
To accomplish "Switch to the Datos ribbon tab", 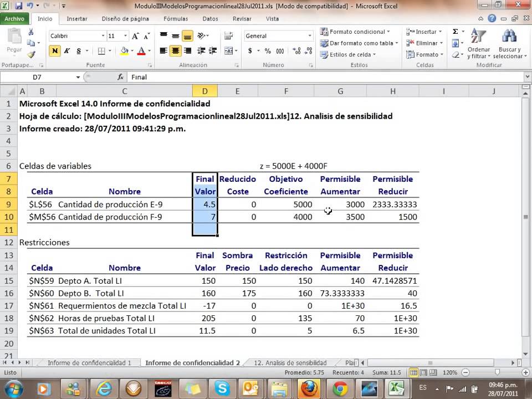I will pyautogui.click(x=211, y=19).
